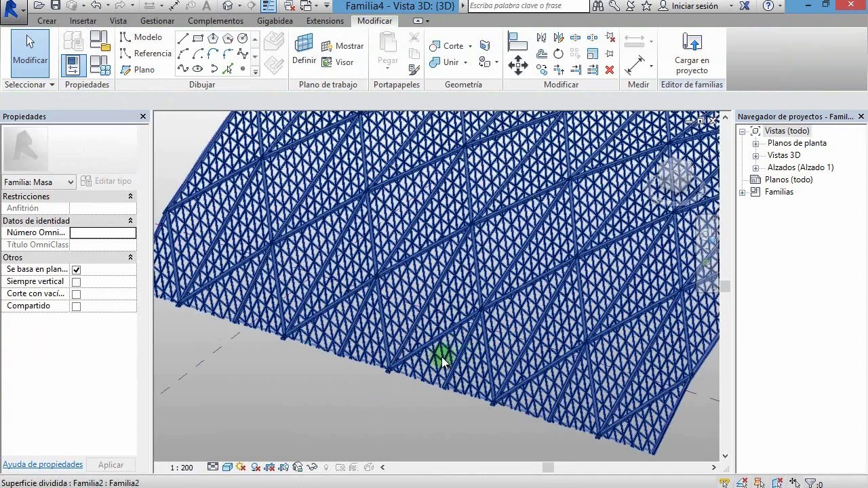Open the Gestionar ribbon tab

pos(157,21)
